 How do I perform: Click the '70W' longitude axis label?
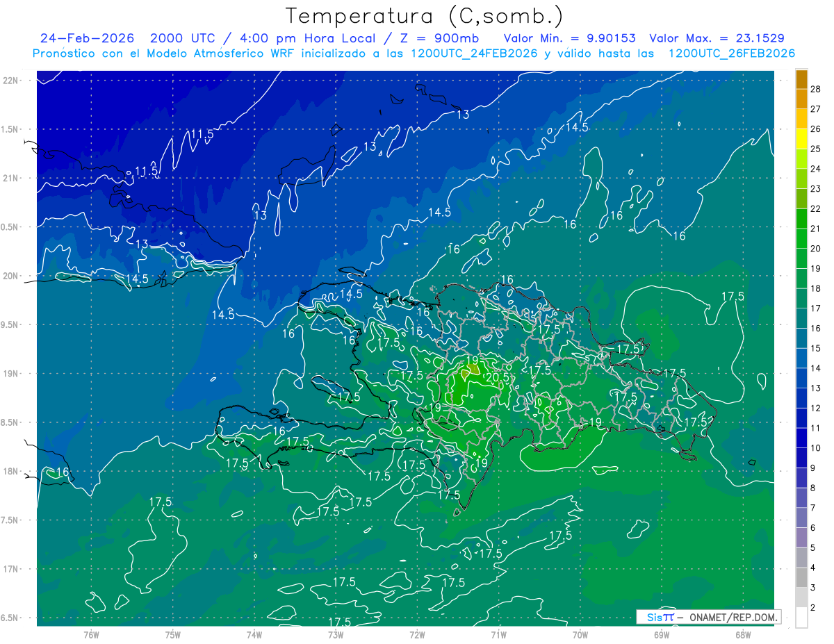point(580,635)
